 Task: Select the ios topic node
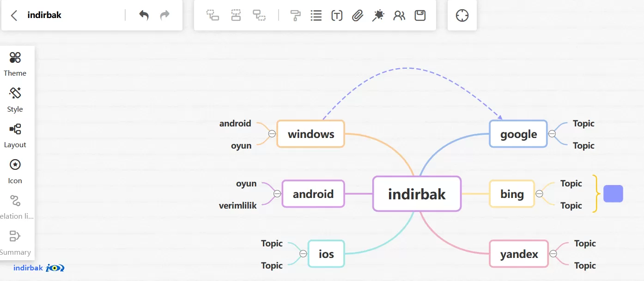(326, 254)
